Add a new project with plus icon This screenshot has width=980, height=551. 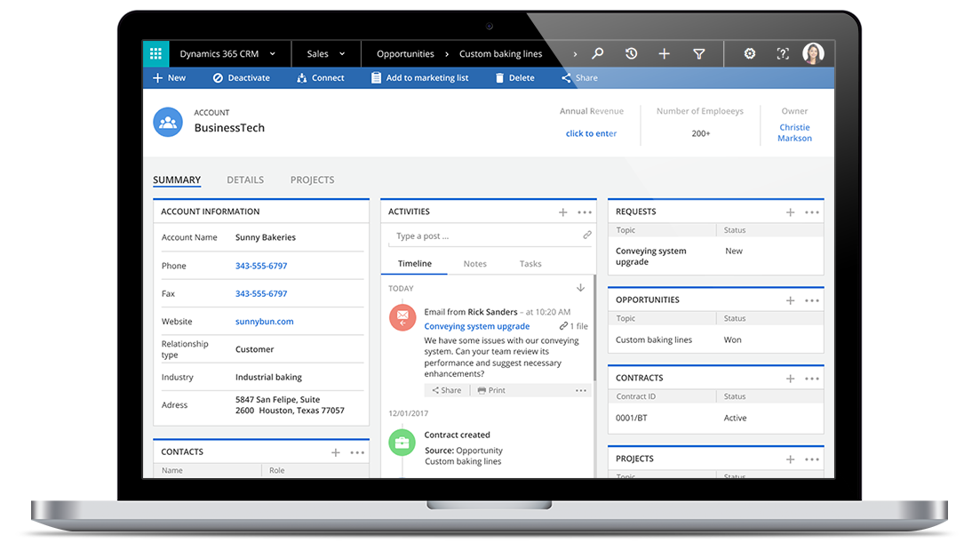[x=791, y=459]
